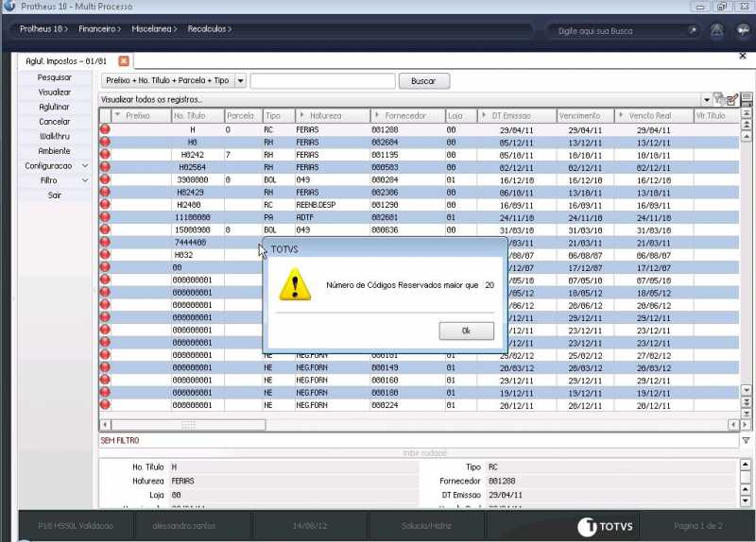Open the Recalculos breadcrumb menu
The height and width of the screenshot is (542, 756).
coord(210,29)
